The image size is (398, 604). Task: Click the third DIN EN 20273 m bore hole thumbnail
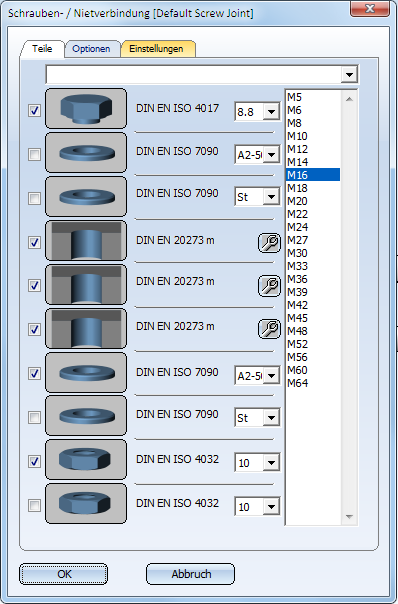pos(86,328)
